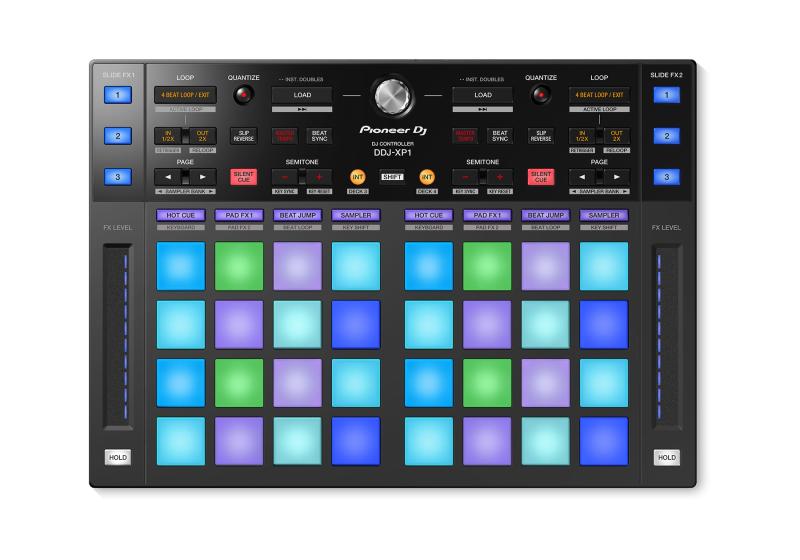
Task: Enable left deck Master Tempo
Action: point(285,136)
